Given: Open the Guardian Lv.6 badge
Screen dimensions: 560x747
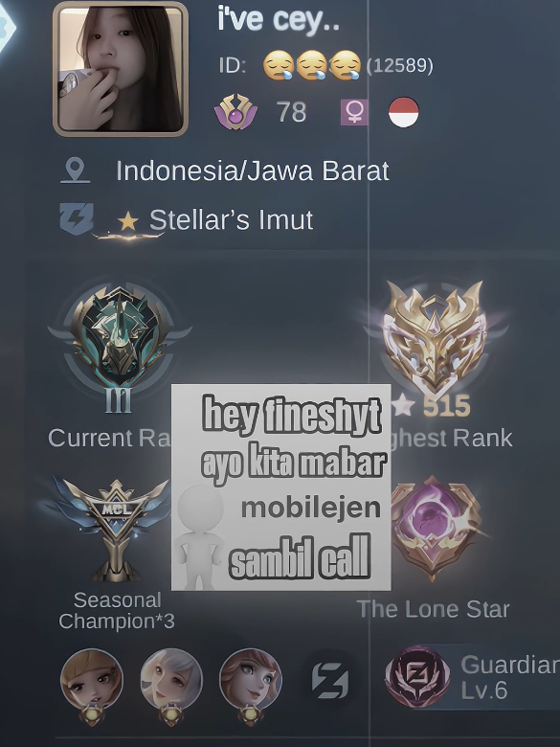Looking at the screenshot, I should tap(472, 677).
